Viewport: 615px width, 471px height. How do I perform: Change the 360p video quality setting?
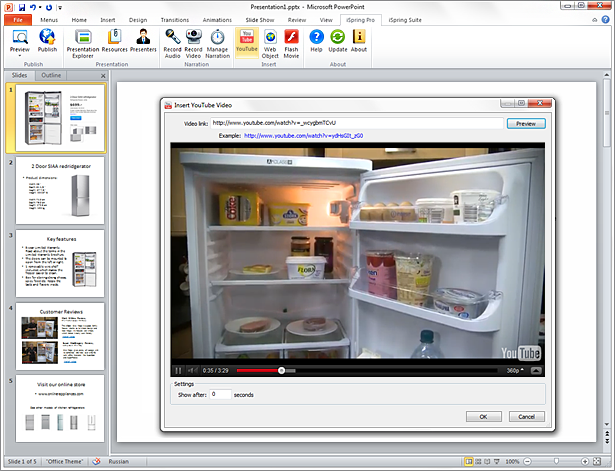click(515, 370)
